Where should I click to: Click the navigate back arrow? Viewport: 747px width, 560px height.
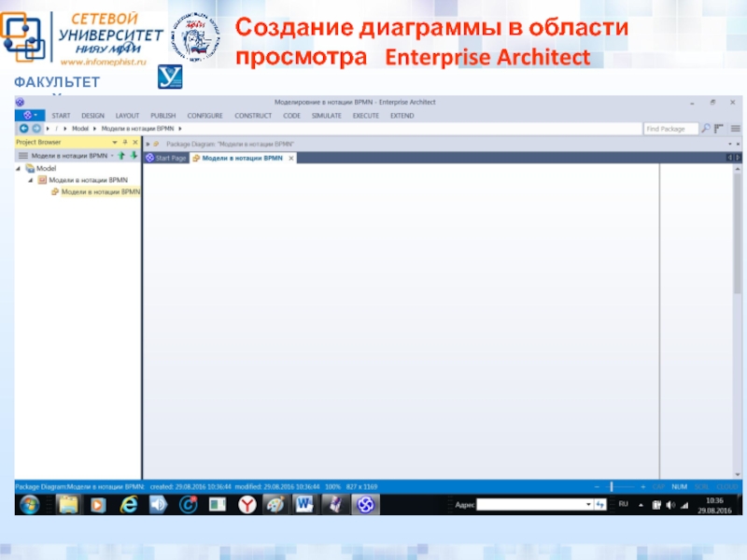(23, 128)
